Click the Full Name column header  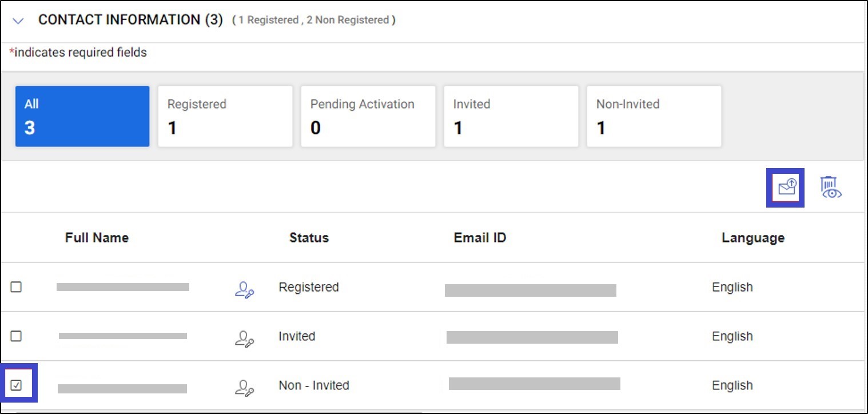pyautogui.click(x=97, y=237)
